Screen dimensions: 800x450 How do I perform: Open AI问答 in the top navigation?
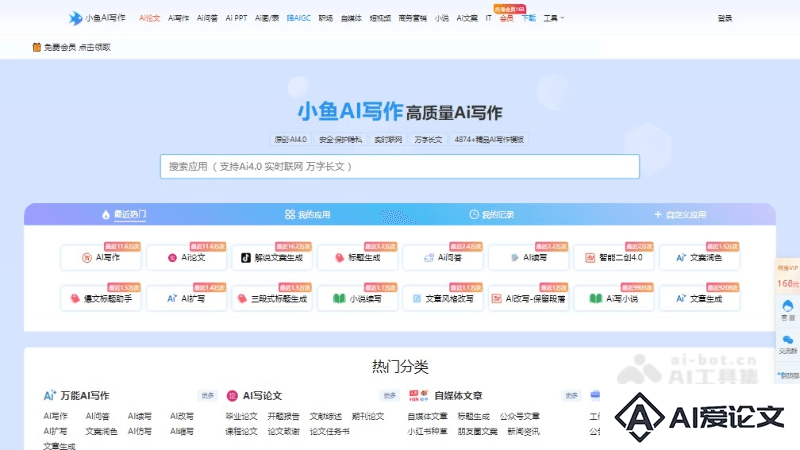click(207, 18)
